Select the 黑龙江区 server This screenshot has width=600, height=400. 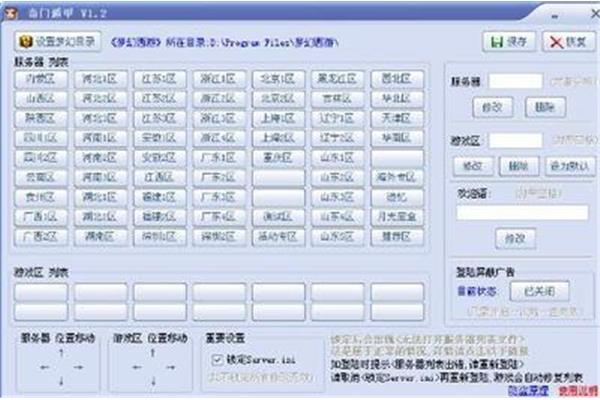pos(338,79)
